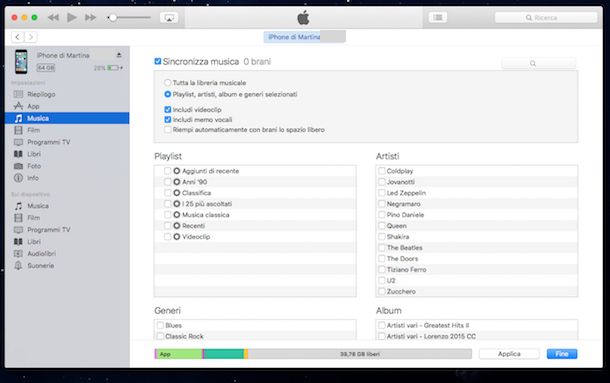The height and width of the screenshot is (383, 610).
Task: Check the Aggiunti di recente playlist
Action: point(168,171)
